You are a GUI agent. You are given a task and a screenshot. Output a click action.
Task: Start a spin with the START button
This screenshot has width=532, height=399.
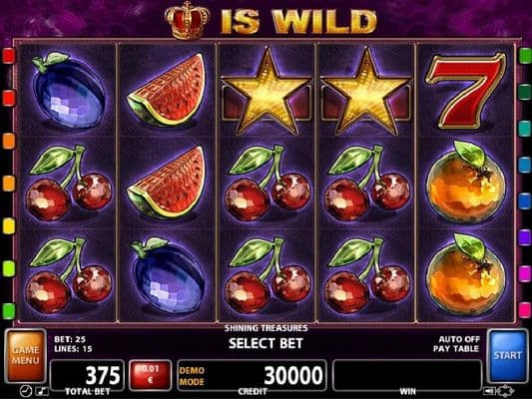507,355
